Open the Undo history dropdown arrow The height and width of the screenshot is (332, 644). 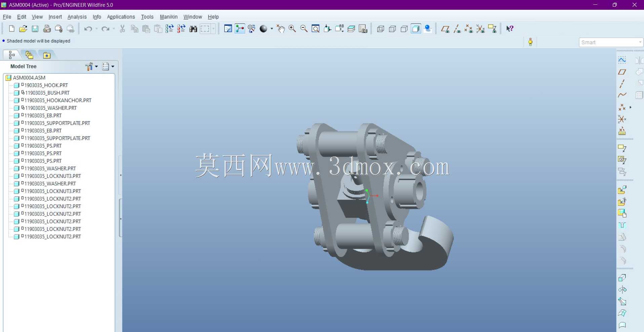pos(96,29)
